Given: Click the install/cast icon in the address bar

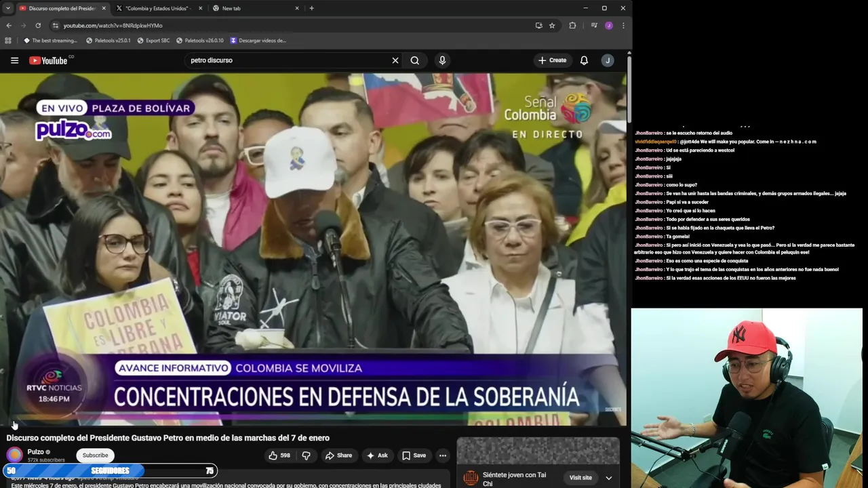Looking at the screenshot, I should [538, 26].
